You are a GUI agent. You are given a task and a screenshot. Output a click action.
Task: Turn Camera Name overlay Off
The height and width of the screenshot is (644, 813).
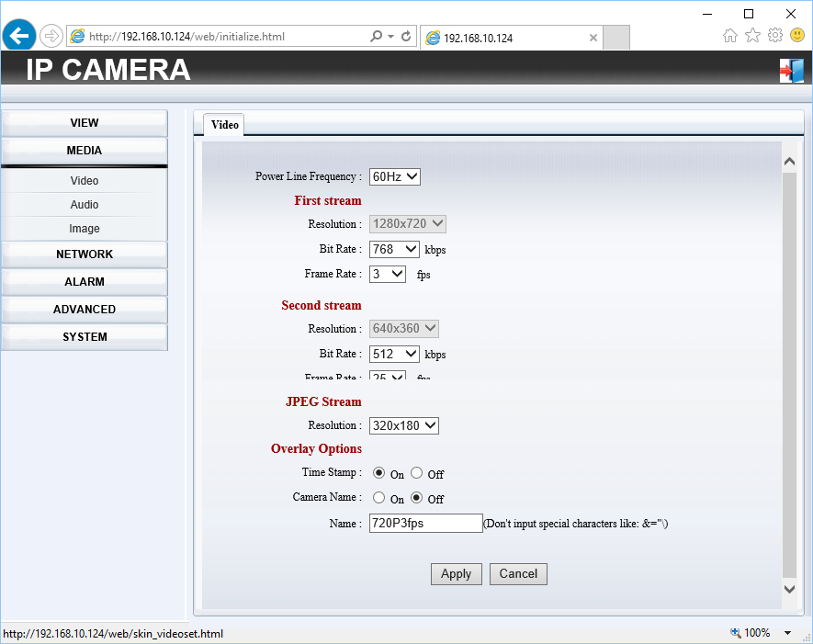click(x=416, y=498)
